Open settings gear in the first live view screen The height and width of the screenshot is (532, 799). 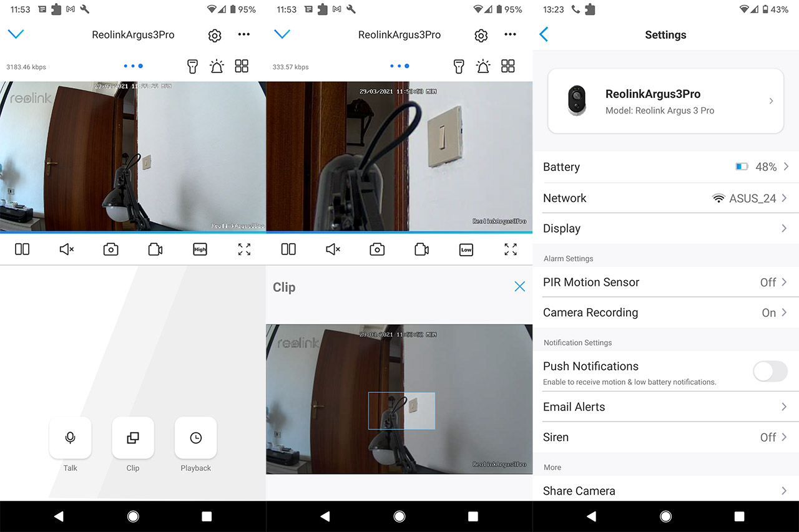click(215, 36)
